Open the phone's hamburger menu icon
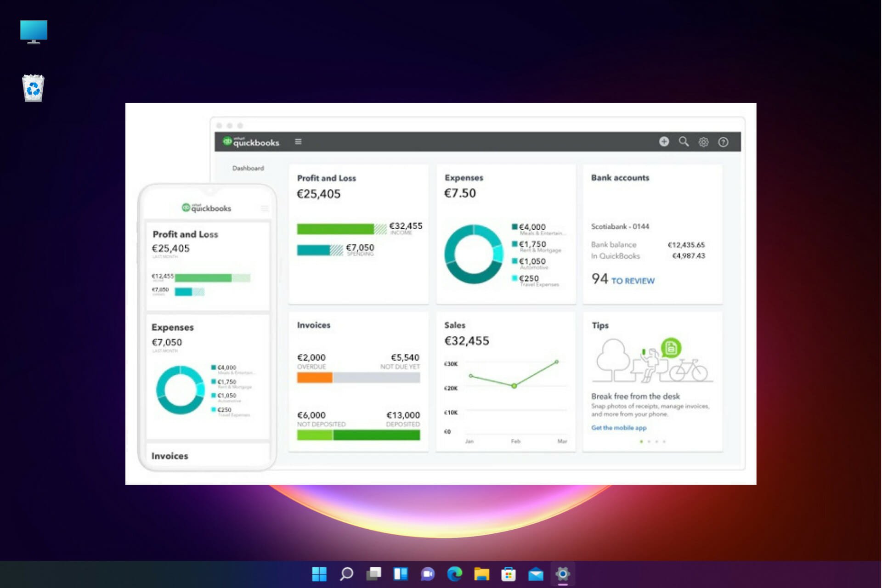This screenshot has width=882, height=588. pyautogui.click(x=265, y=209)
